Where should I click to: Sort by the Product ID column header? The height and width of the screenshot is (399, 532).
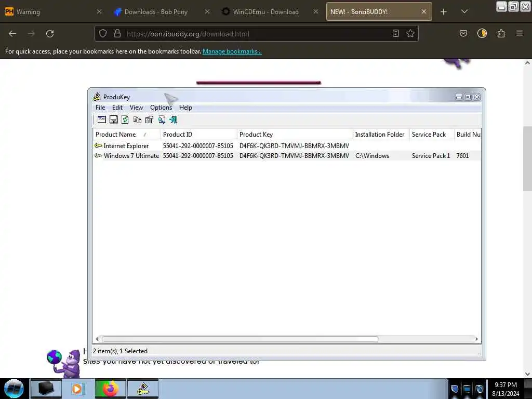pos(199,135)
